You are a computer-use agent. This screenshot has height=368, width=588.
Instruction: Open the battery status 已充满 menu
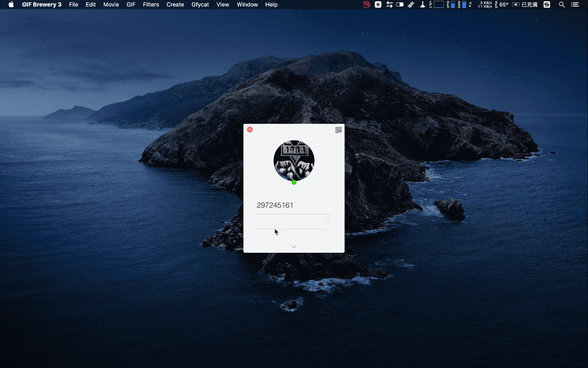point(525,4)
